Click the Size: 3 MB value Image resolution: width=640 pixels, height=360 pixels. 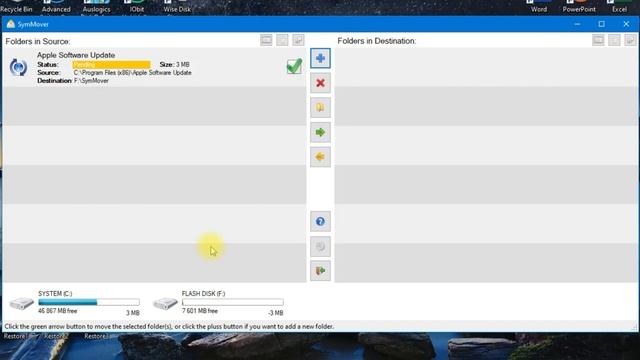click(x=174, y=64)
